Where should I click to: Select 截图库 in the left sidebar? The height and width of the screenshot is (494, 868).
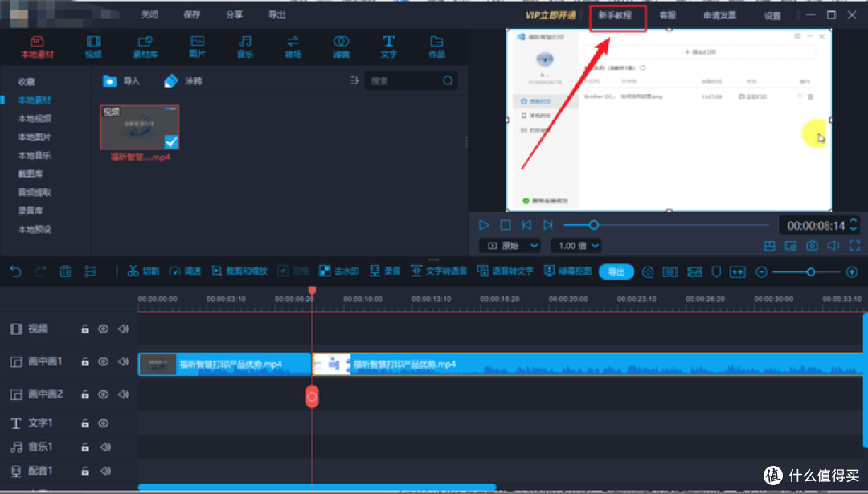tap(31, 174)
